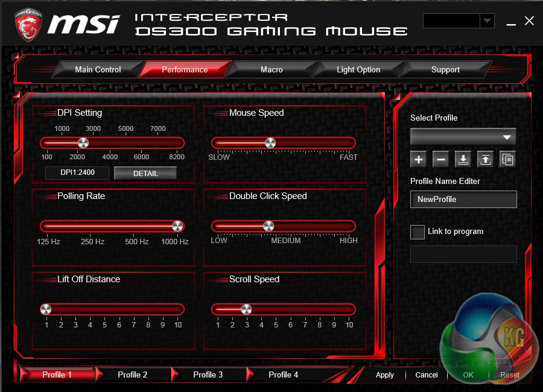This screenshot has height=392, width=543.
Task: Click the Polling Rate slider knob
Action: [177, 226]
